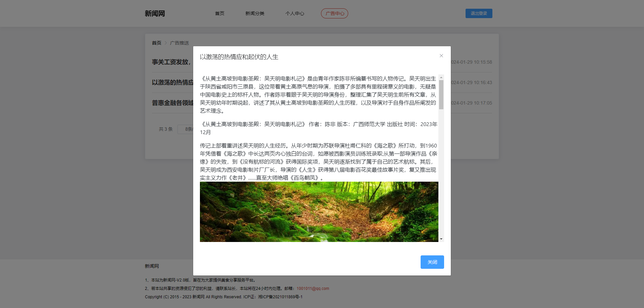
Task: Click the forest image inside the dialog
Action: point(319,211)
